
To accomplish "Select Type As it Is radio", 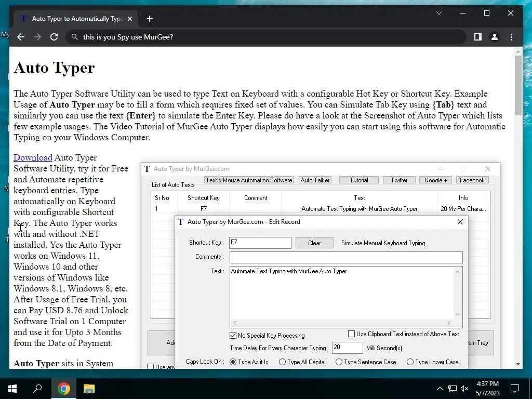I will tap(233, 362).
